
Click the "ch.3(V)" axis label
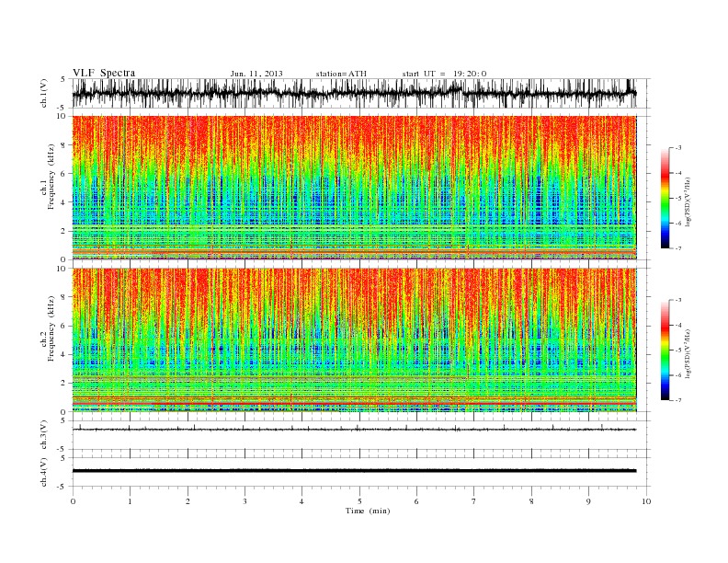pyautogui.click(x=44, y=435)
